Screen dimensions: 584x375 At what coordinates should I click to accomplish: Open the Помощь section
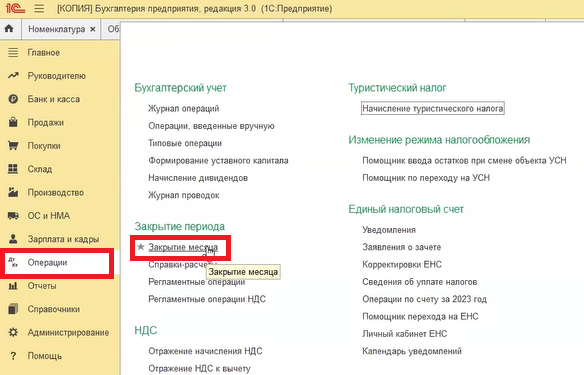coord(45,356)
